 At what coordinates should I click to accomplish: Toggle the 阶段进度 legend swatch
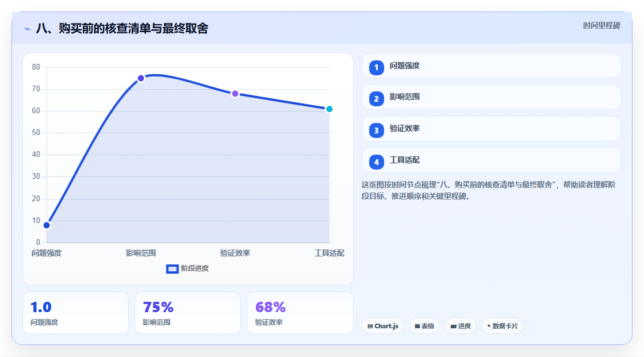[x=172, y=269]
